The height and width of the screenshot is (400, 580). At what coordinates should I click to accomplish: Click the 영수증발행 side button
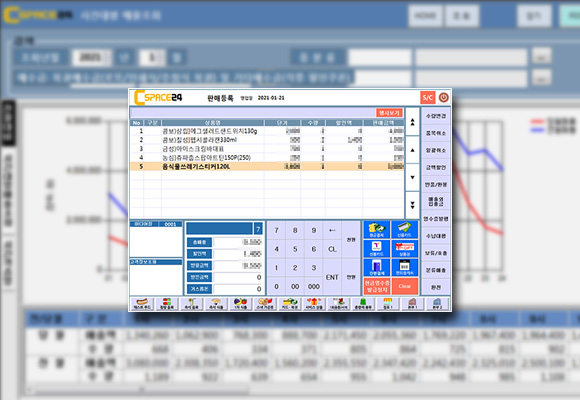tap(436, 219)
